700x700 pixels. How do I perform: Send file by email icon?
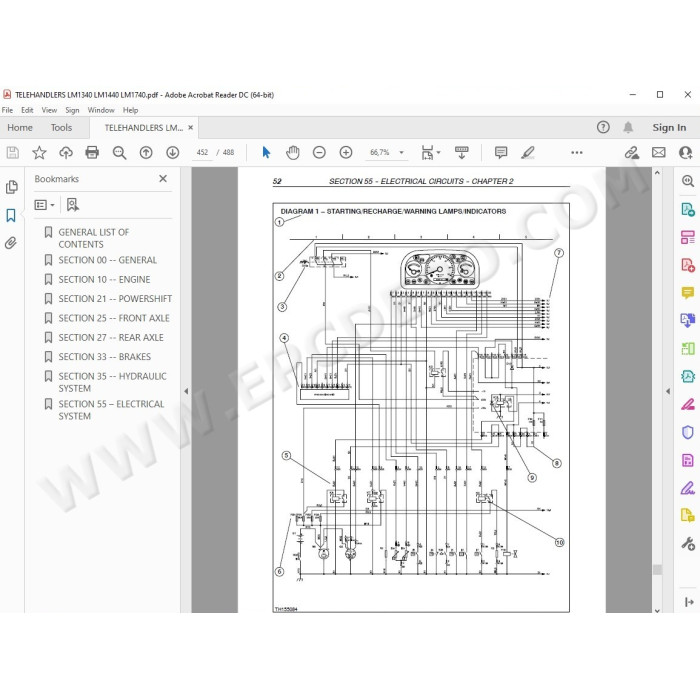[x=658, y=153]
